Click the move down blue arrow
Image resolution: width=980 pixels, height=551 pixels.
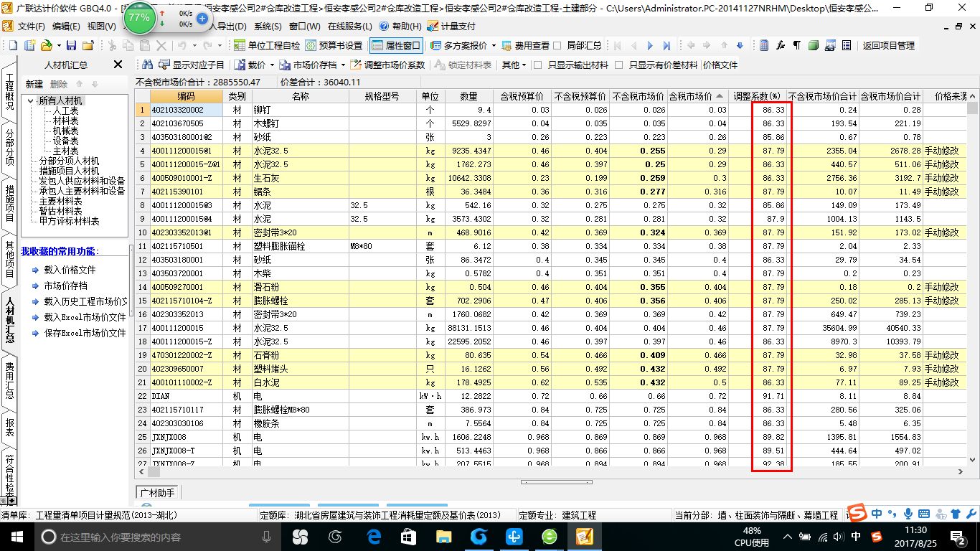pos(740,45)
